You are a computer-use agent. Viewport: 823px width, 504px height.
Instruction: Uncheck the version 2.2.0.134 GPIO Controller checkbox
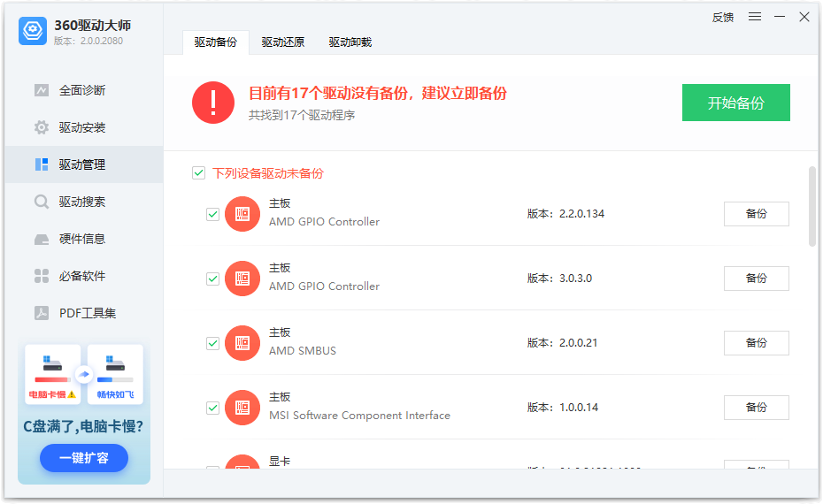pyautogui.click(x=212, y=214)
